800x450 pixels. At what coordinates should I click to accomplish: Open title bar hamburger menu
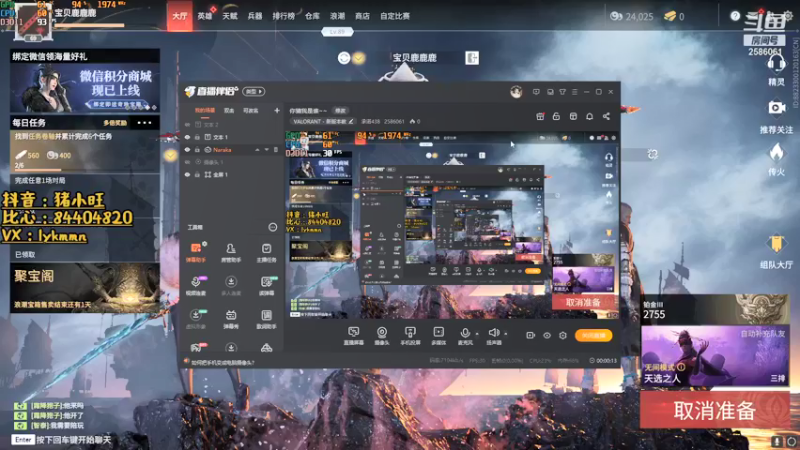[574, 92]
